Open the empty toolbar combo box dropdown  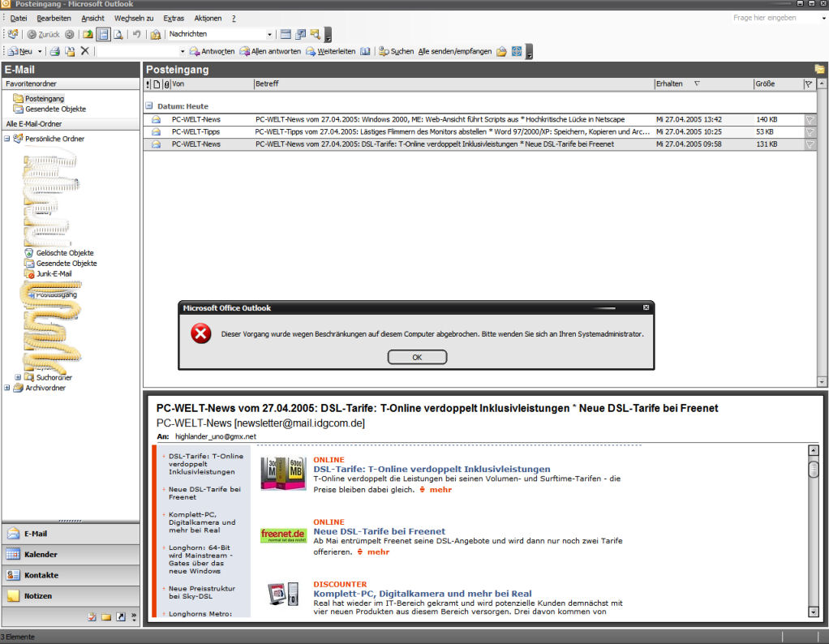[x=183, y=51]
